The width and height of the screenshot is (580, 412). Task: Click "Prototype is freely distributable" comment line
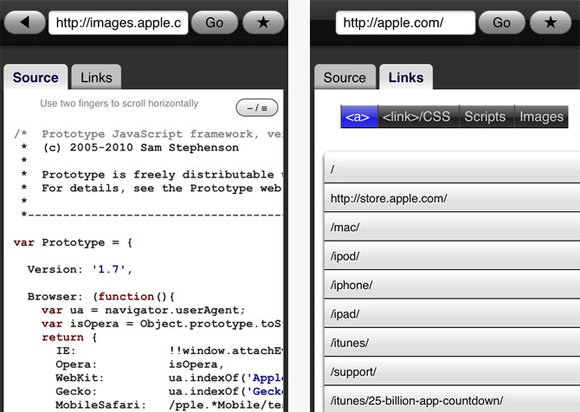pos(162,175)
